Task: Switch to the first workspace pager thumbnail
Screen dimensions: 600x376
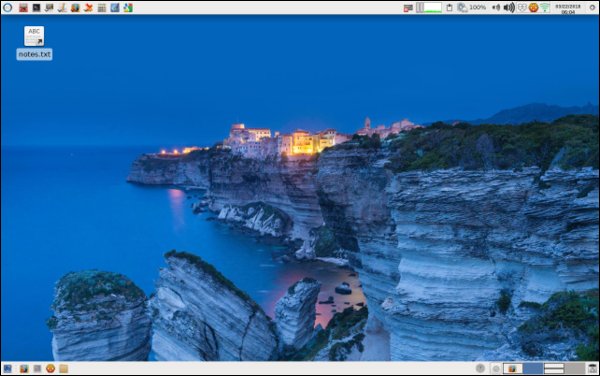Action: point(513,368)
